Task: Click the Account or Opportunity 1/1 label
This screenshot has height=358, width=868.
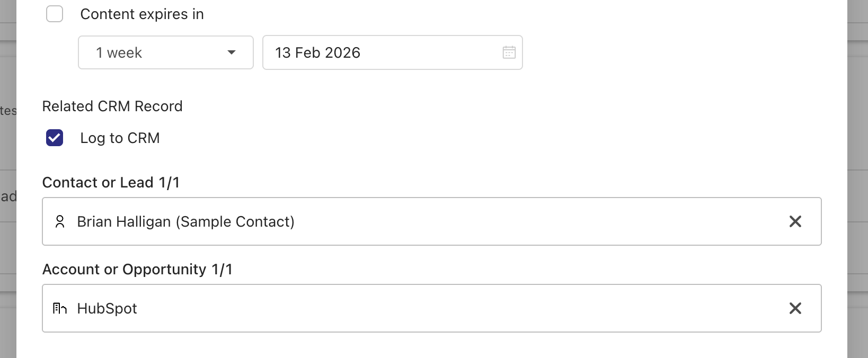Action: click(x=137, y=270)
